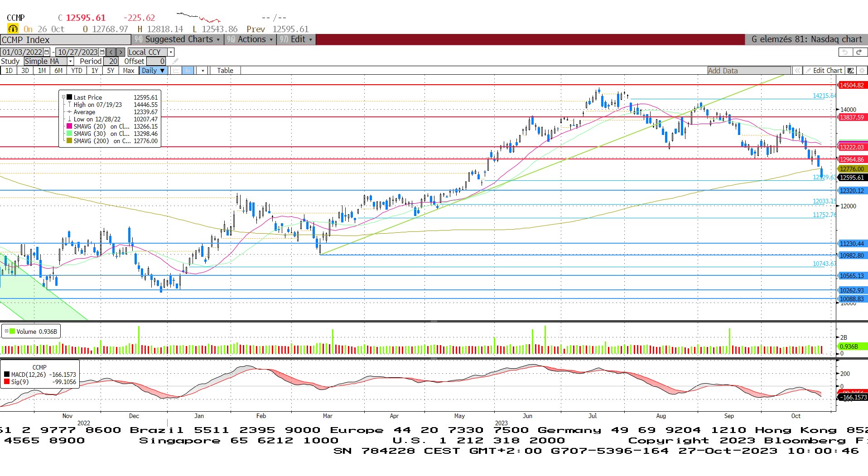Click the Average line marker icon
868x476 pixels.
tap(69, 112)
